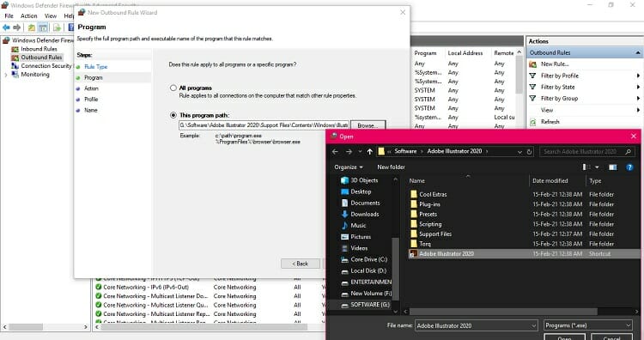Click New Rule in the Actions pane
Screen dimensions: 644x340
point(555,64)
